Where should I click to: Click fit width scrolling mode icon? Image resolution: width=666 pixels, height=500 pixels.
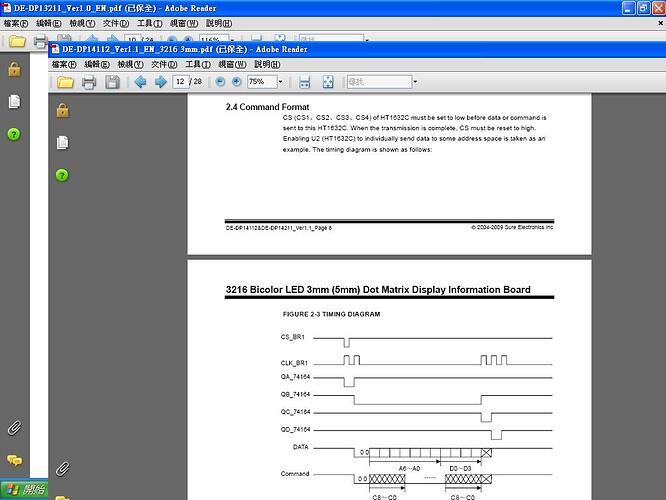(305, 82)
